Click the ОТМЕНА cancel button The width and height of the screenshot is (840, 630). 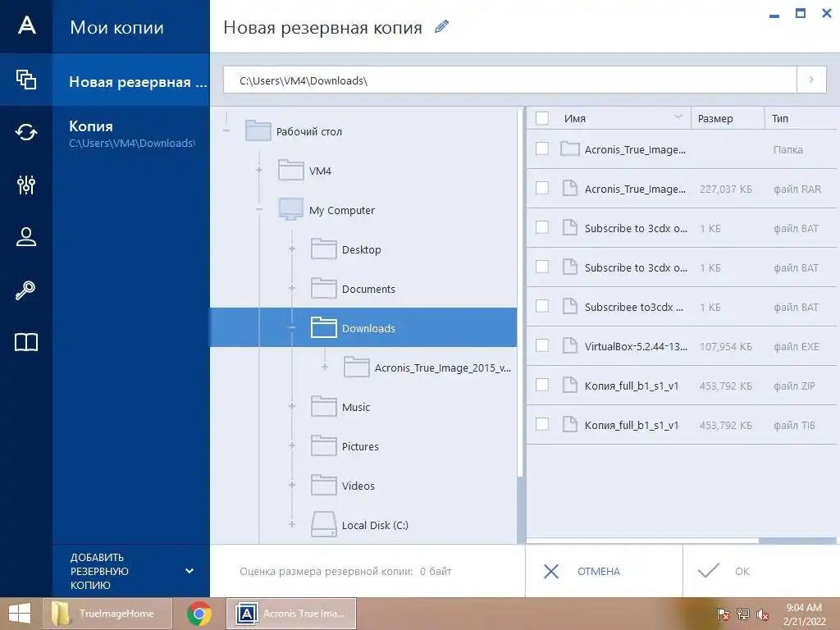(x=604, y=571)
